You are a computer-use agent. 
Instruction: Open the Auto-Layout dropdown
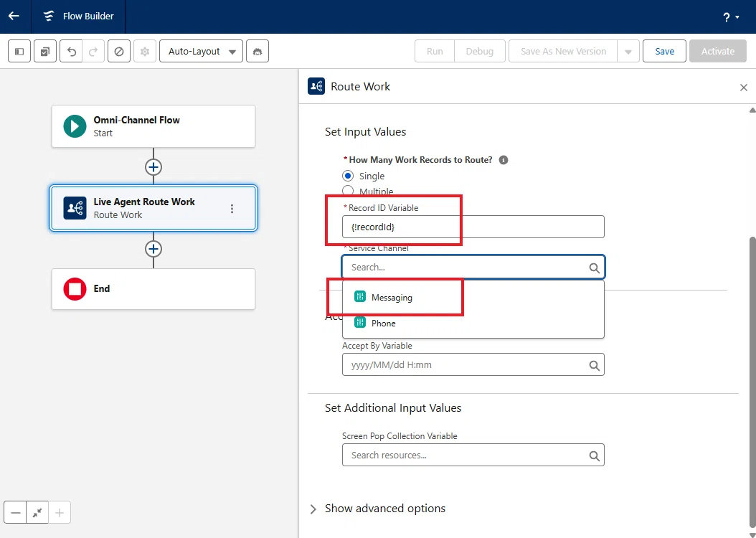[201, 51]
